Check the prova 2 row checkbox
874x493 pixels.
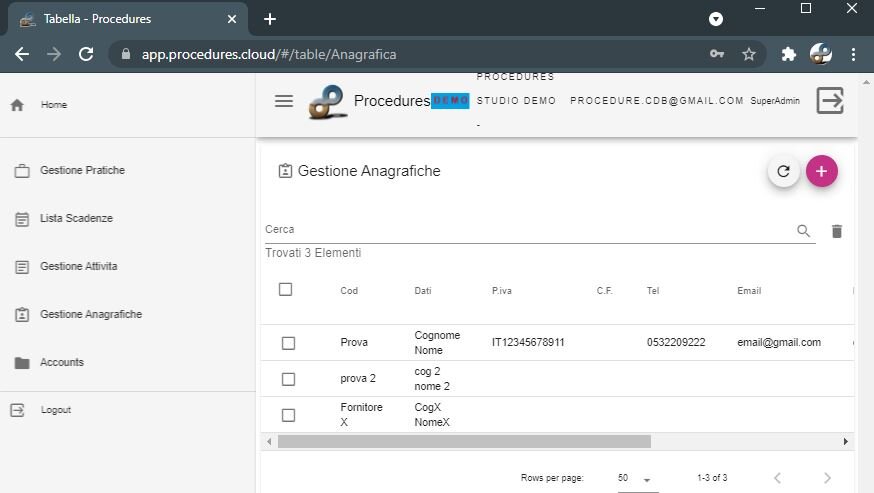pyautogui.click(x=288, y=379)
